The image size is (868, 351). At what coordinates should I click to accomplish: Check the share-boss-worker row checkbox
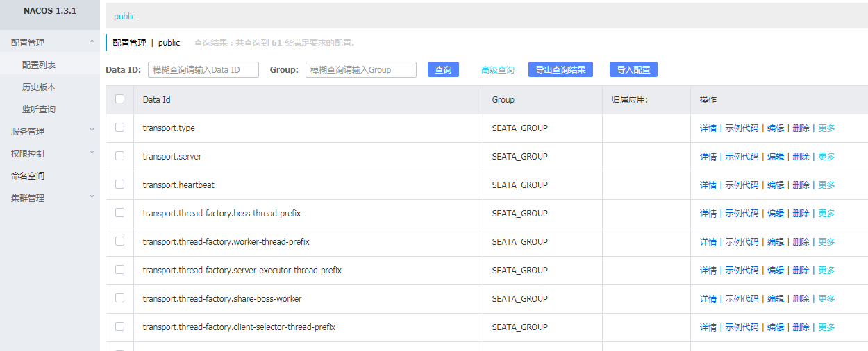pyautogui.click(x=119, y=298)
